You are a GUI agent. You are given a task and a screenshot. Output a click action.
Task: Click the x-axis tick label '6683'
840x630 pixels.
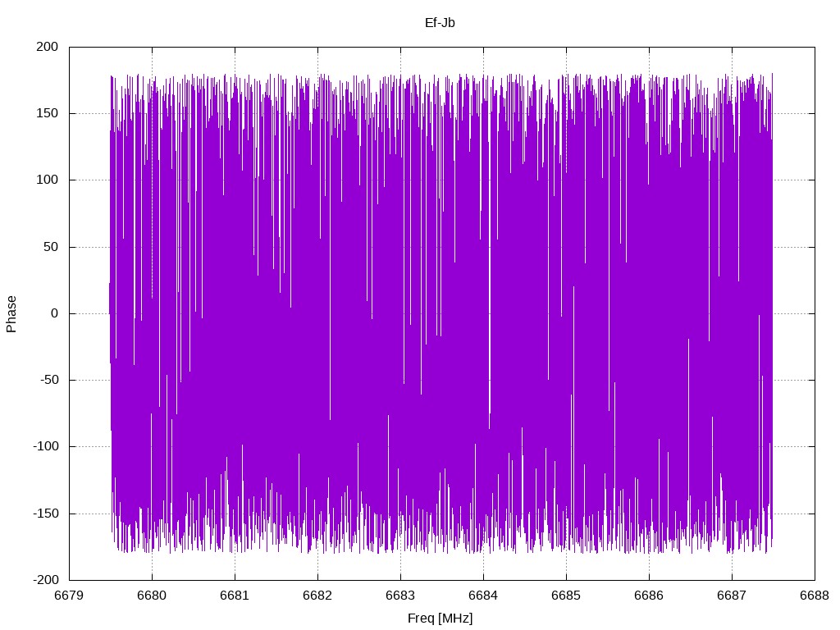[x=400, y=596]
